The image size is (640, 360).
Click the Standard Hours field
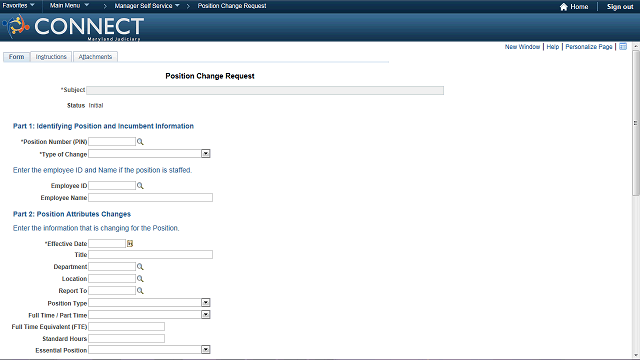pyautogui.click(x=127, y=338)
